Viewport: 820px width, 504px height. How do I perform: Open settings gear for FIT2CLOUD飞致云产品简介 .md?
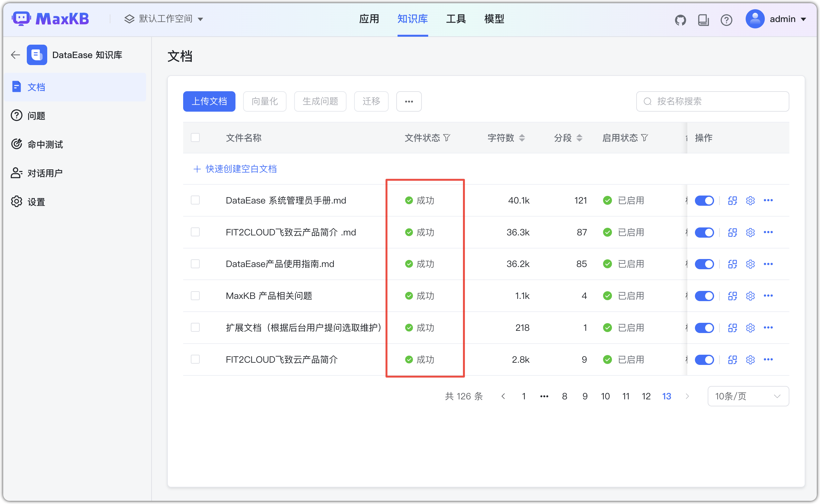coord(750,232)
